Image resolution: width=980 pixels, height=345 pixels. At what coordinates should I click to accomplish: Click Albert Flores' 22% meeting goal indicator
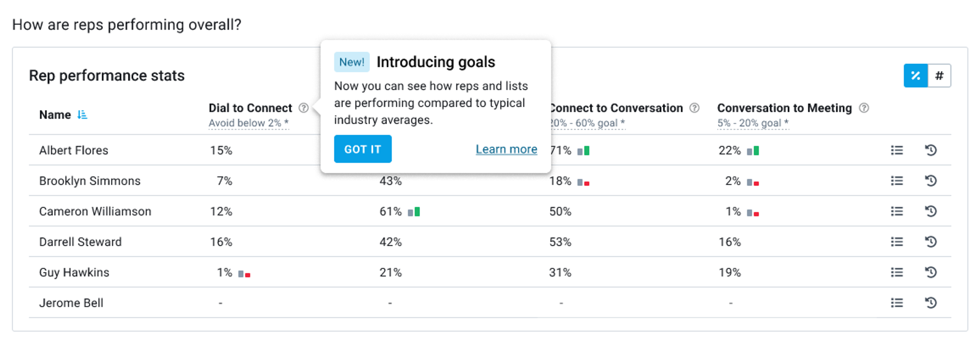753,151
